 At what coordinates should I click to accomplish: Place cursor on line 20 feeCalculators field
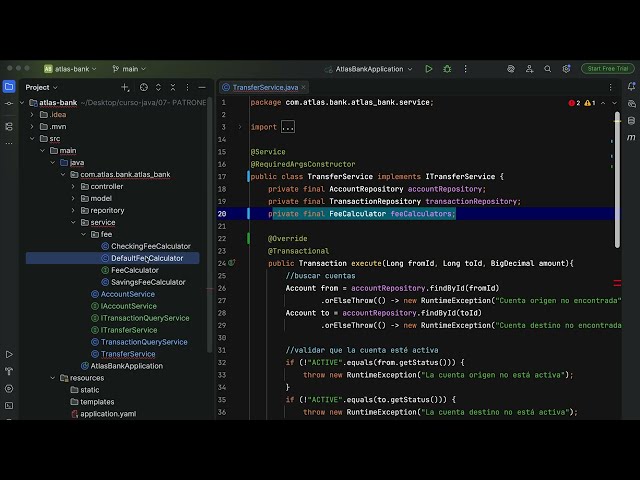(x=422, y=214)
